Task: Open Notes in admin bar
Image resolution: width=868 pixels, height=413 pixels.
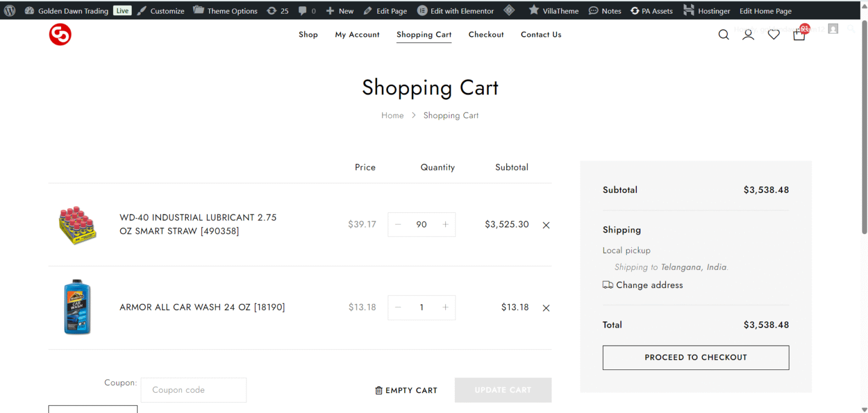Action: 605,11
